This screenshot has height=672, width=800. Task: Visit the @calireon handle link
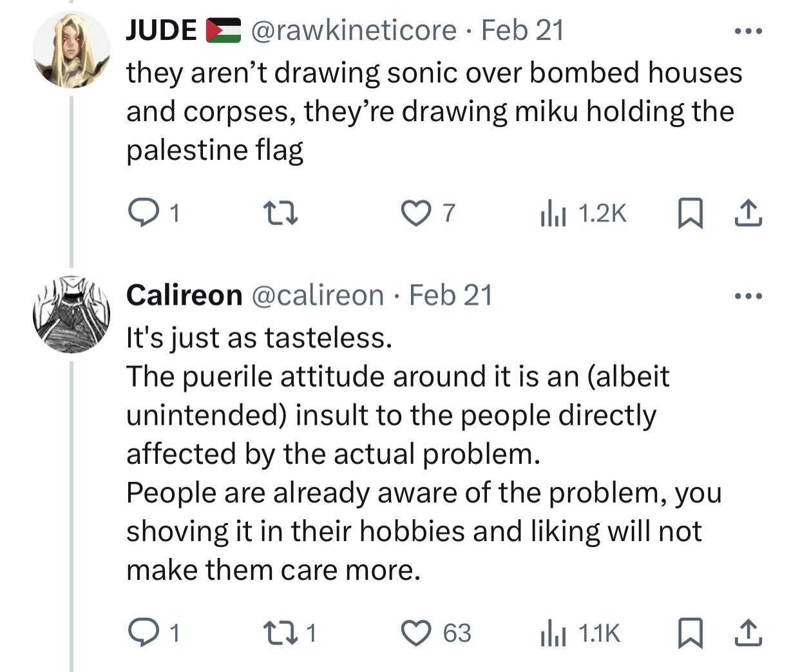coord(318,296)
